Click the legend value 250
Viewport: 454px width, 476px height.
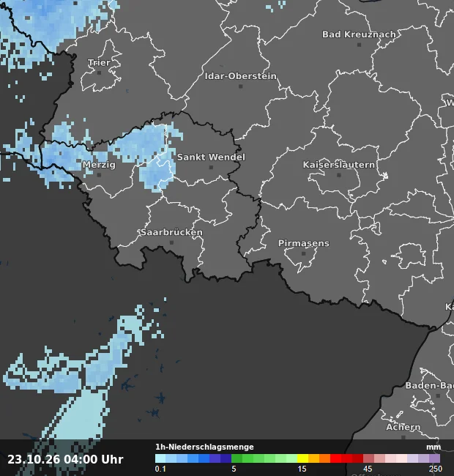point(435,469)
